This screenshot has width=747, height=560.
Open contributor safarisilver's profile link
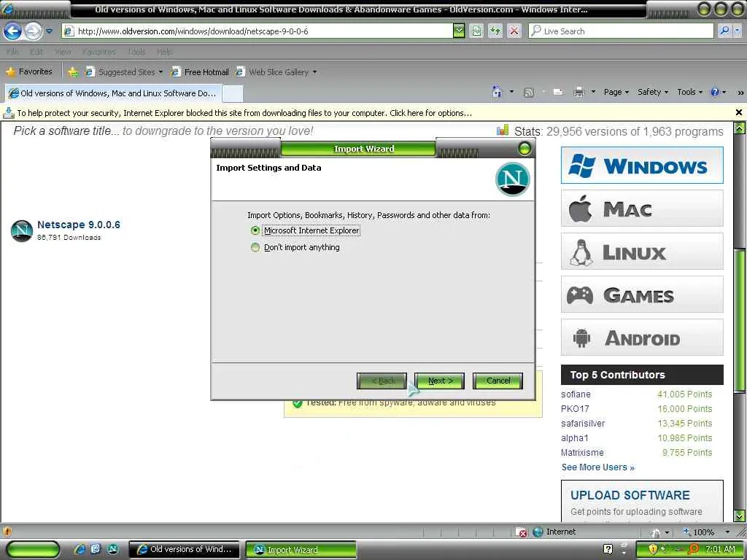tap(583, 424)
